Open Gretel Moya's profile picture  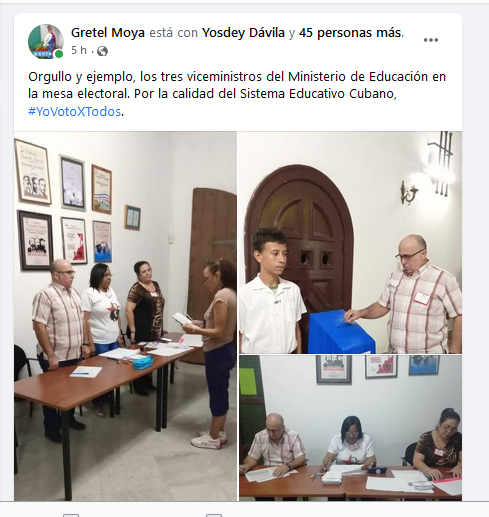coord(46,41)
